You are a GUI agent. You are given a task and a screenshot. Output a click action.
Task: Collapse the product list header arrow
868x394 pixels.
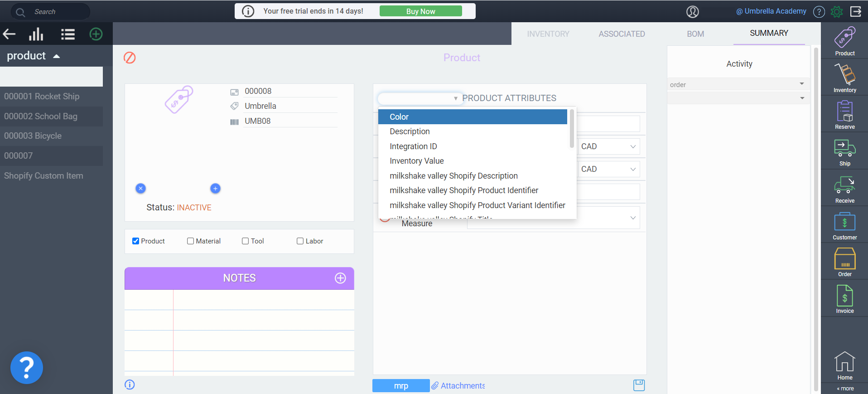(57, 56)
